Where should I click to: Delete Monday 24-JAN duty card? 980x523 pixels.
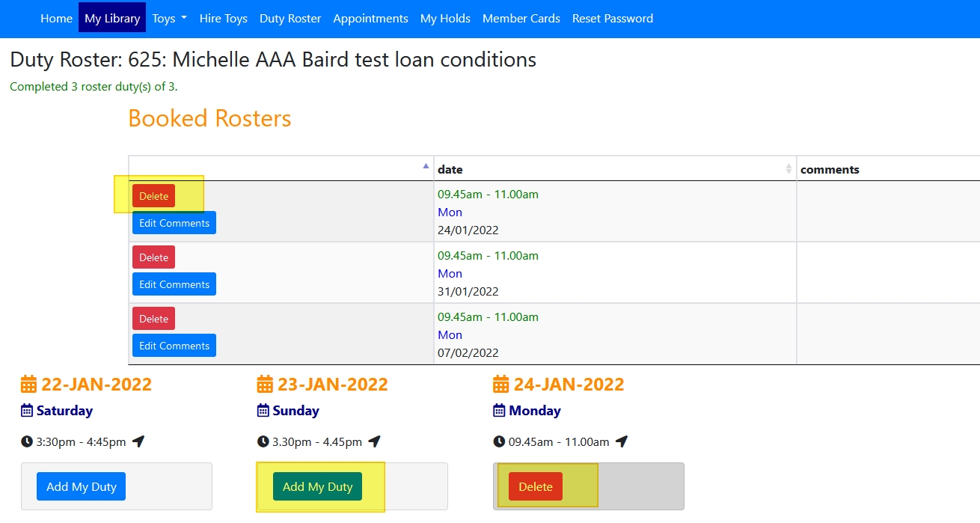click(535, 487)
